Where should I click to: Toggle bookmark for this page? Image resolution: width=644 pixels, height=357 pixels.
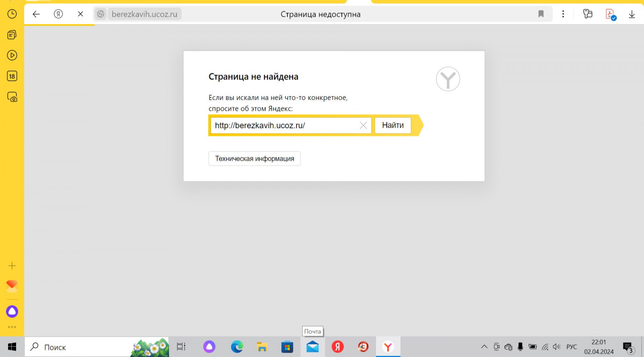tap(541, 14)
